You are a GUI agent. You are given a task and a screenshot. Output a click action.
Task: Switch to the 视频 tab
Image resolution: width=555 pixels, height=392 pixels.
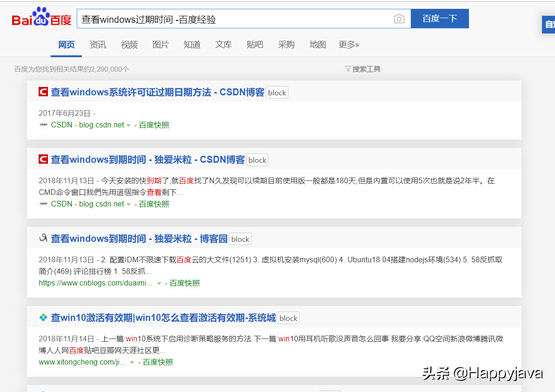click(129, 45)
